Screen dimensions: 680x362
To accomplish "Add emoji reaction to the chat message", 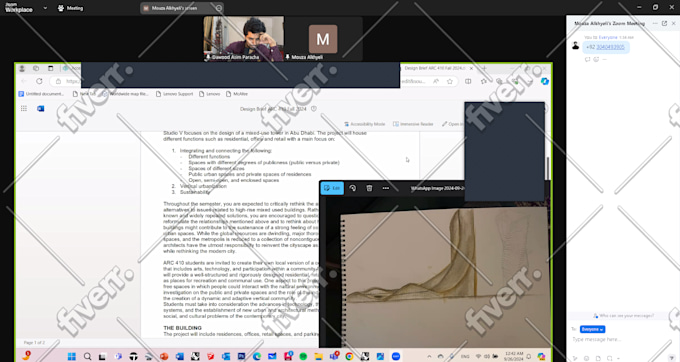I will tap(596, 59).
